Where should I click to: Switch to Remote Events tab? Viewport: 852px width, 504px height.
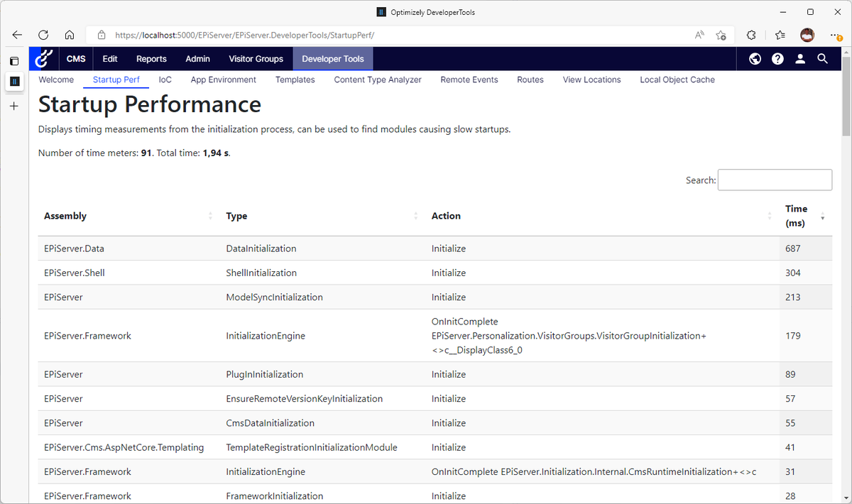[x=469, y=80]
